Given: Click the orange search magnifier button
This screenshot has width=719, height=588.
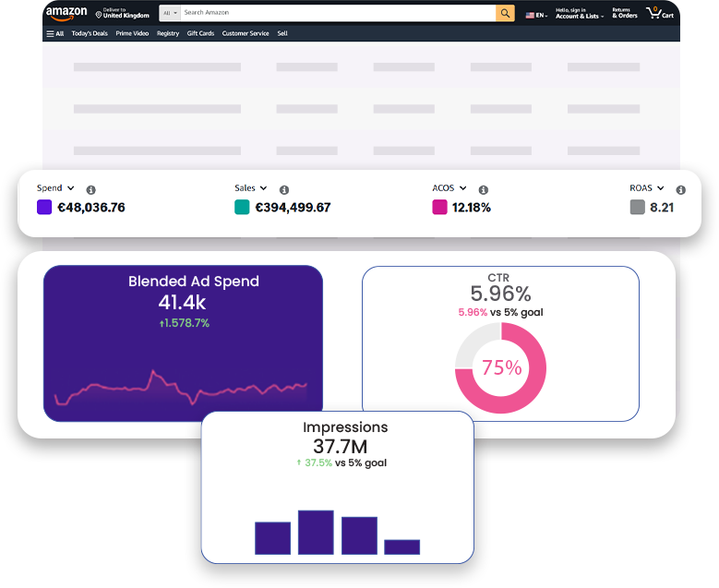Looking at the screenshot, I should [505, 13].
